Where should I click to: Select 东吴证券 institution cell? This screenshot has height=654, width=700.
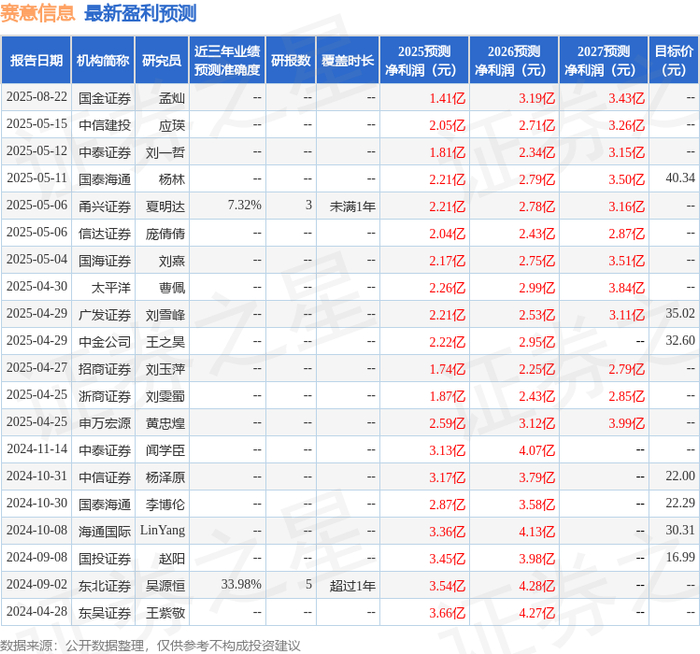point(104,612)
